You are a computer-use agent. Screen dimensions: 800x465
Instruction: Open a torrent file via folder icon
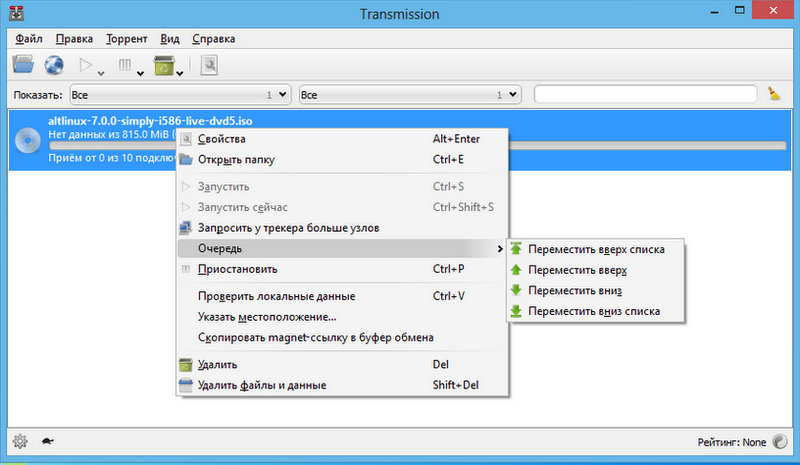pyautogui.click(x=23, y=65)
